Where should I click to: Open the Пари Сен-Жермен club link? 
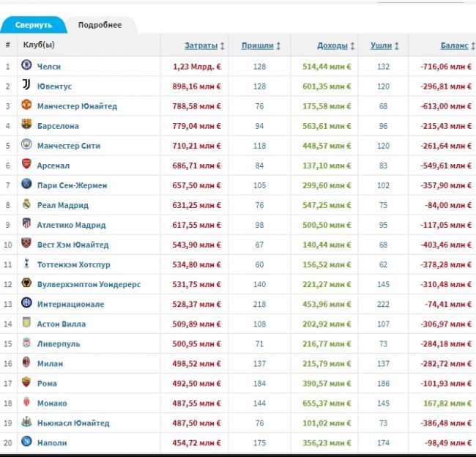72,185
